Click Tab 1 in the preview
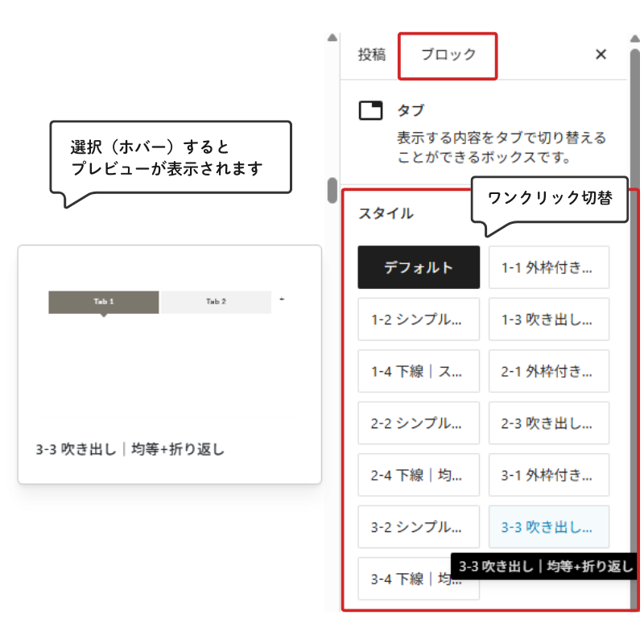This screenshot has width=644, height=644. click(104, 303)
